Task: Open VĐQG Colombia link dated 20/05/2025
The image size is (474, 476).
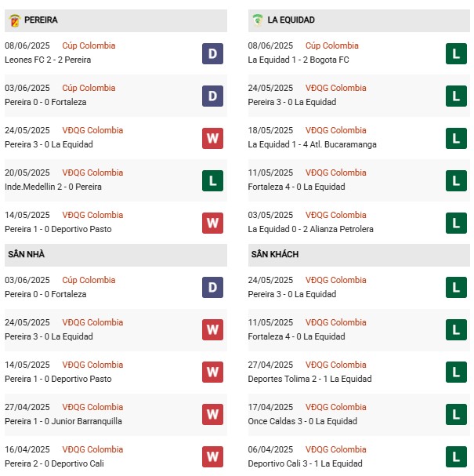Action: pos(92,173)
